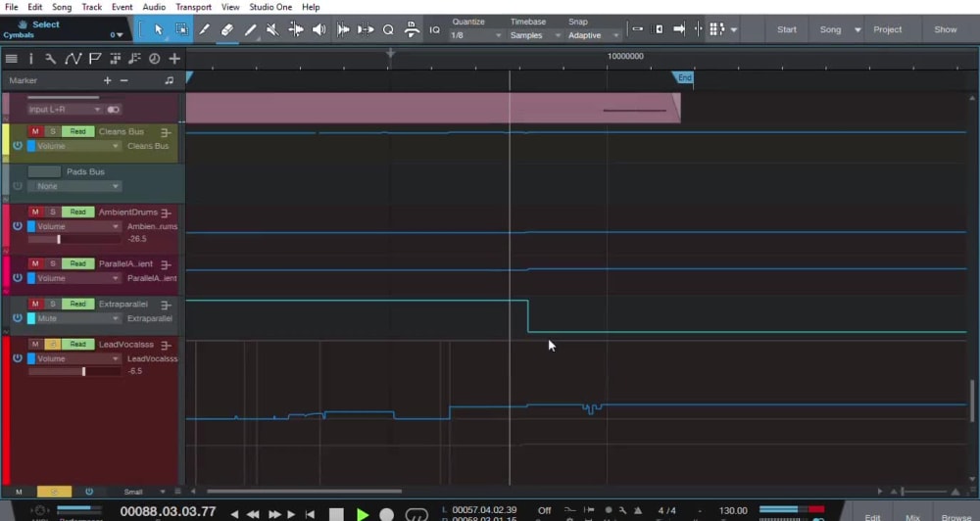Screen dimensions: 980x521
Task: Open the Quantize 1/8 dropdown
Action: (476, 35)
